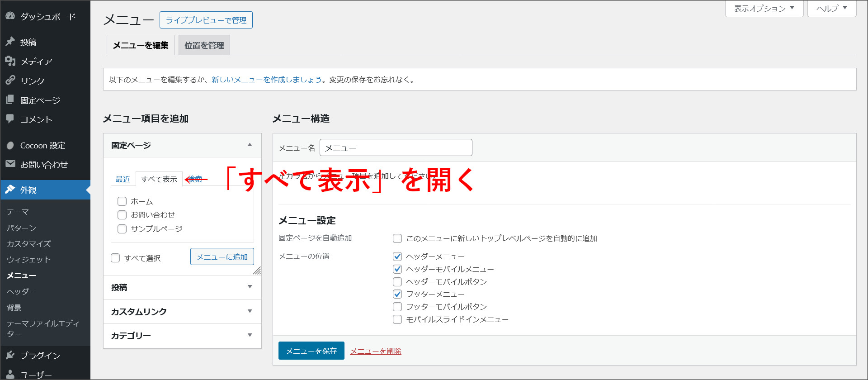Click the 投稿 pushpin icon
Screen dimensions: 868x380
[10, 42]
